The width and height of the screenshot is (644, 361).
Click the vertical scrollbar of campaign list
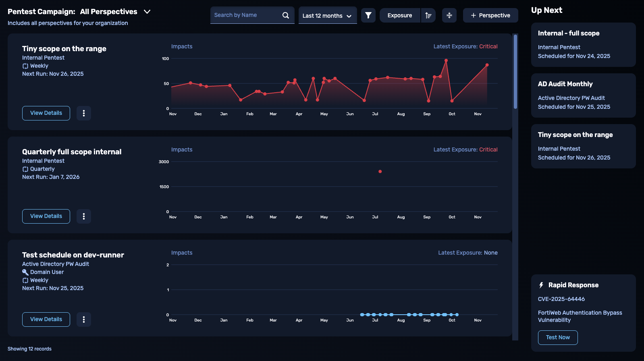(x=515, y=73)
